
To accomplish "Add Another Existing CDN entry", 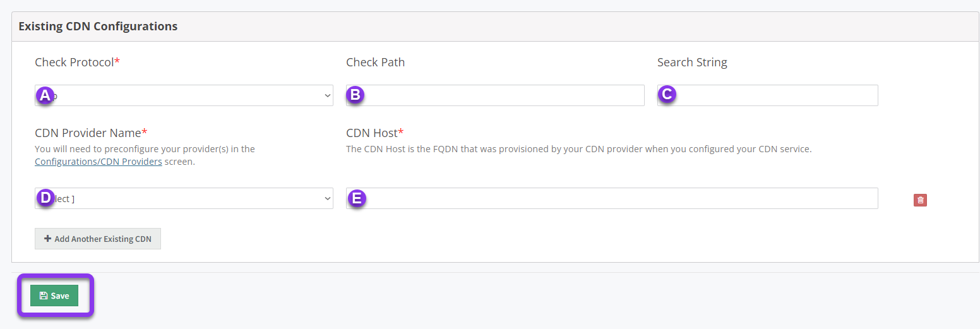I will click(98, 239).
